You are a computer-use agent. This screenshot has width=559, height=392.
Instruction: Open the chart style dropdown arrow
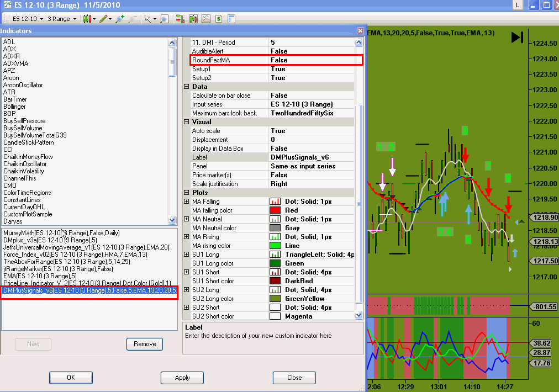pyautogui.click(x=94, y=19)
